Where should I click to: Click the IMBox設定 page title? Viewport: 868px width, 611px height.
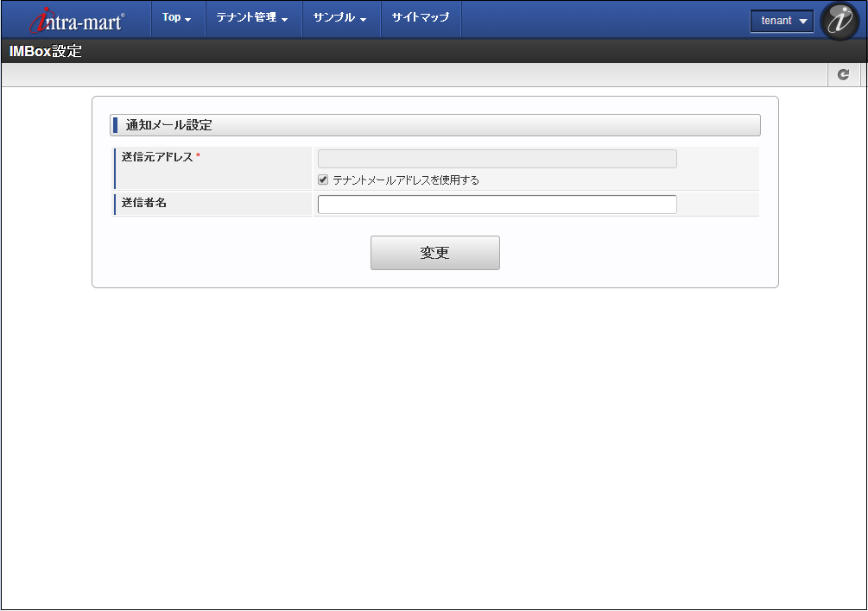(46, 52)
